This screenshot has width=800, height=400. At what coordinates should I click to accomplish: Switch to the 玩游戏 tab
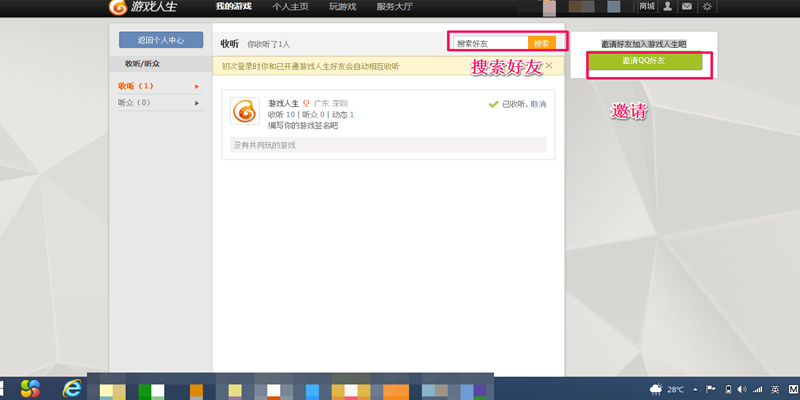343,7
